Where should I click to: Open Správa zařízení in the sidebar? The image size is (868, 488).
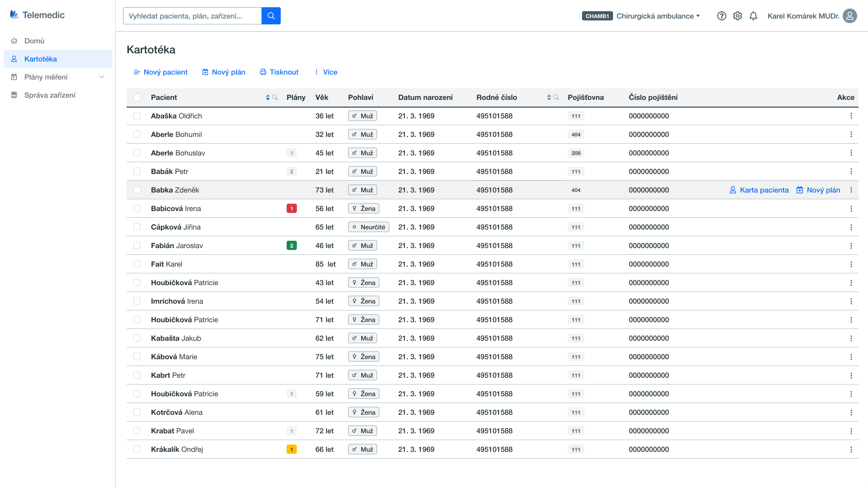point(50,95)
